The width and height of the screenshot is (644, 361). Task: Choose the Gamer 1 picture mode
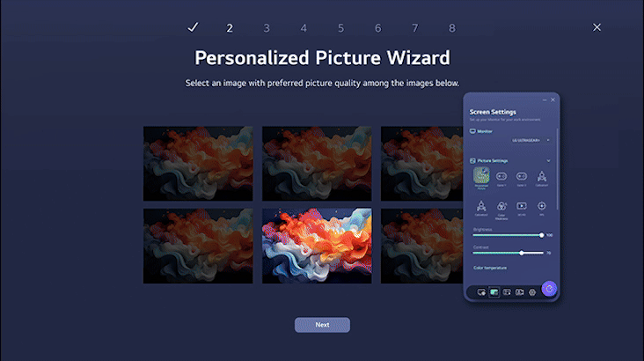pyautogui.click(x=501, y=176)
